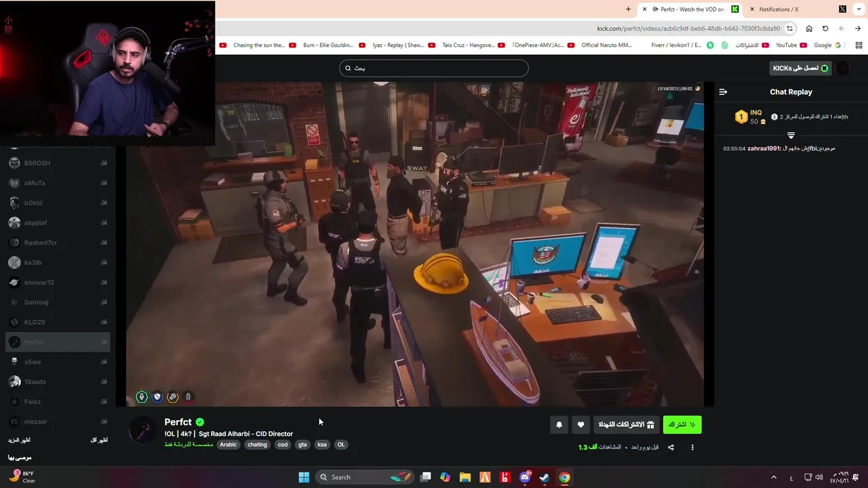Open File Explorer from the taskbar
The width and height of the screenshot is (868, 488).
click(x=465, y=477)
